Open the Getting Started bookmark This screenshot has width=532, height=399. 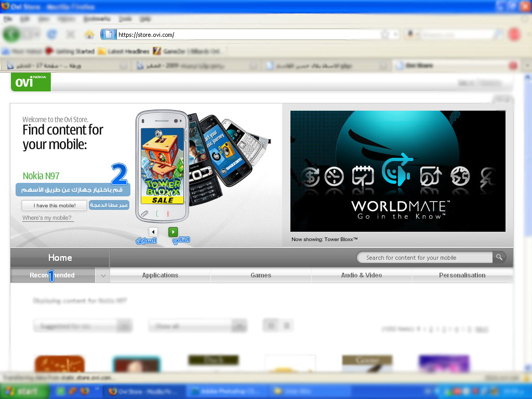(70, 51)
